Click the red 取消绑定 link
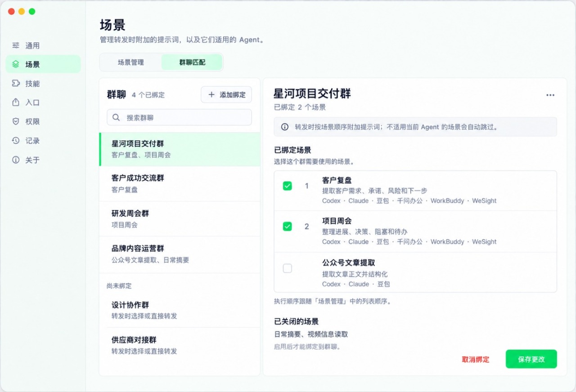This screenshot has width=576, height=392. click(x=476, y=359)
